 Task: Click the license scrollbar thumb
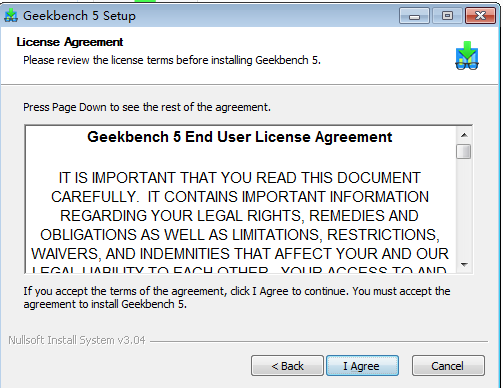tap(464, 152)
